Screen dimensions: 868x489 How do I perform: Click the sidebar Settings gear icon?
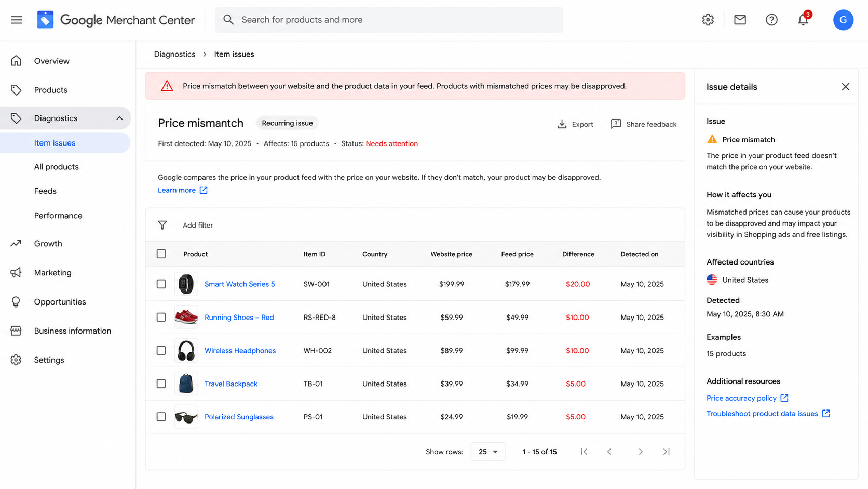coord(16,360)
